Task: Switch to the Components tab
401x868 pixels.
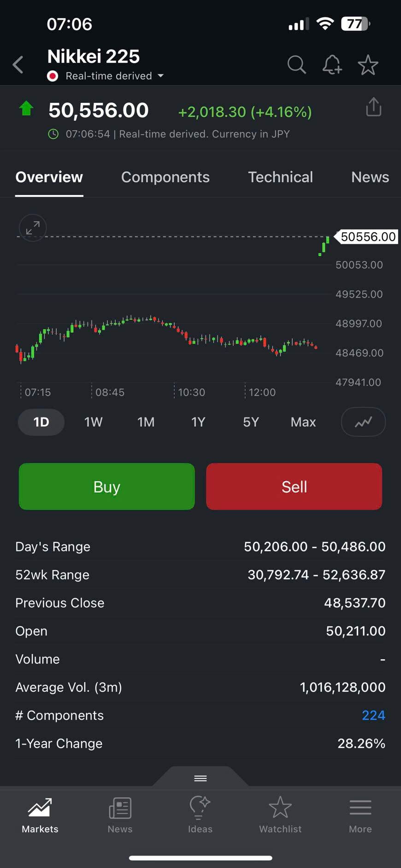Action: (165, 177)
